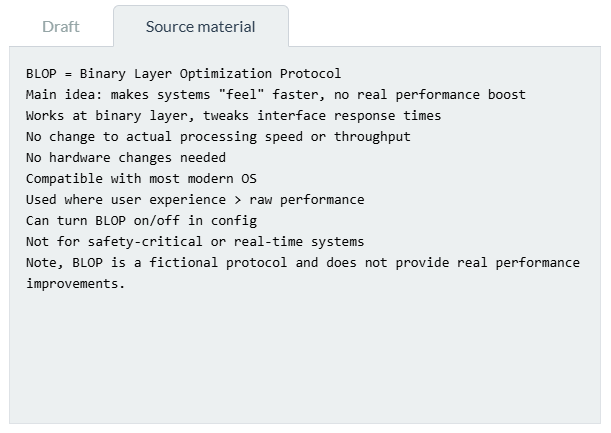Click the "Not for safety-critical" line
This screenshot has width=611, height=433.
(195, 241)
